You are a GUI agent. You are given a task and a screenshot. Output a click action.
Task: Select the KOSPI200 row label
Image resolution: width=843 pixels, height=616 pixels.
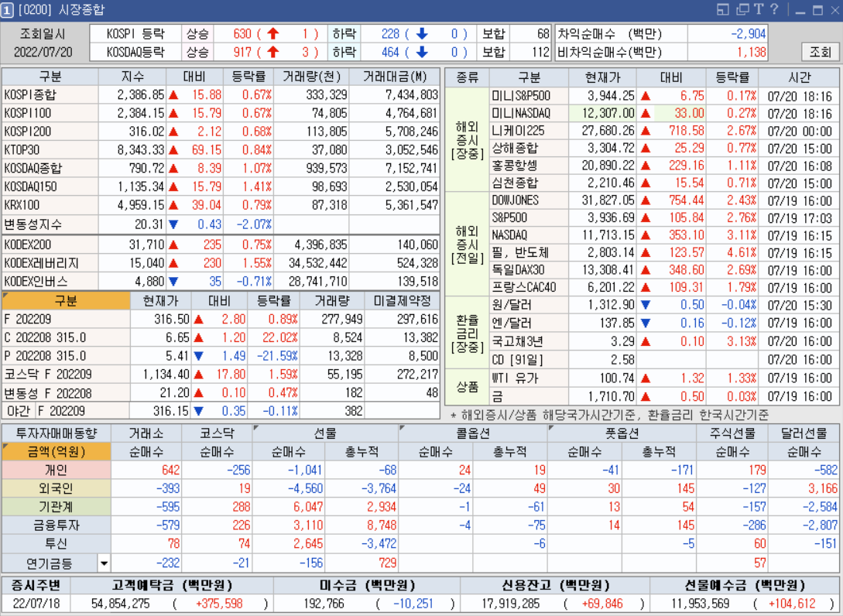click(x=50, y=132)
